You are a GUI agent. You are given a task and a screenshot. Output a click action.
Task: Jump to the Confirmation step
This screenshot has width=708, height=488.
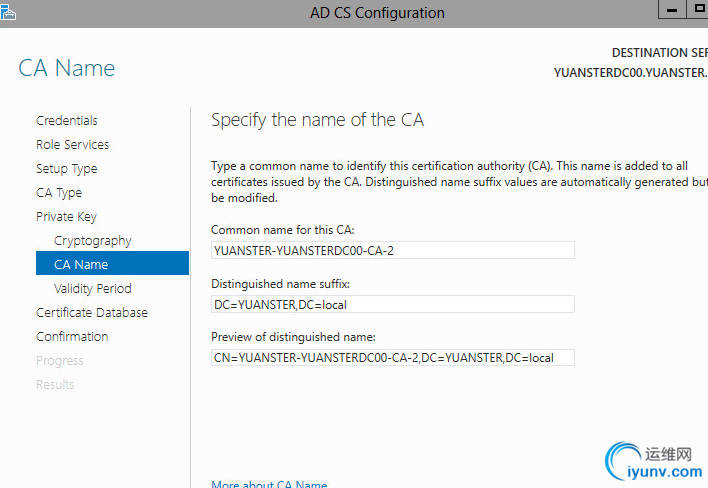click(x=72, y=337)
